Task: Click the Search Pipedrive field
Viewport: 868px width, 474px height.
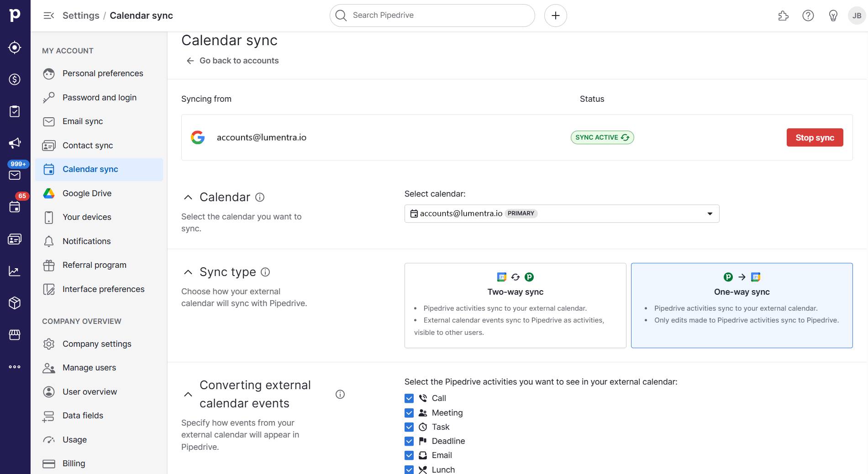Action: coord(431,15)
